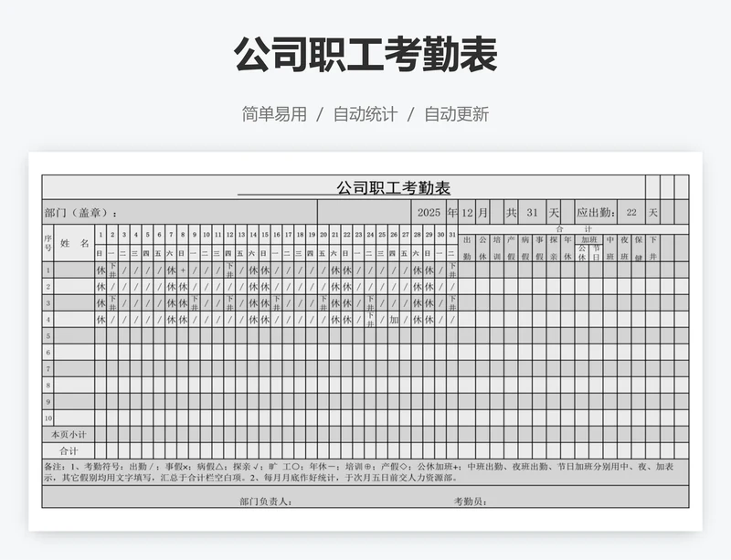Click the tagline text 简单易用
Image resolution: width=731 pixels, height=560 pixels.
tap(274, 114)
